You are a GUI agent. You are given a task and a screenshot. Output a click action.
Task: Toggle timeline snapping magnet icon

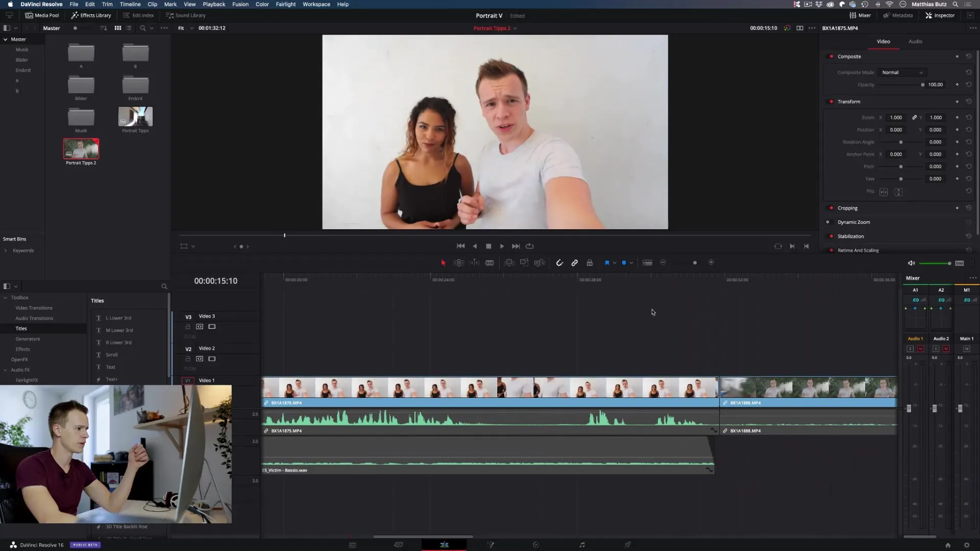[559, 263]
